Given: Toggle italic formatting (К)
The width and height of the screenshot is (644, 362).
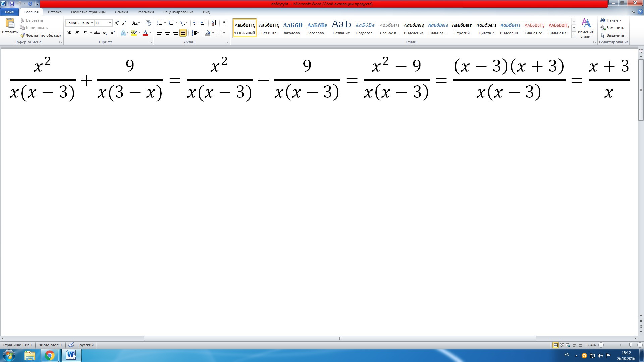Looking at the screenshot, I should (x=77, y=33).
